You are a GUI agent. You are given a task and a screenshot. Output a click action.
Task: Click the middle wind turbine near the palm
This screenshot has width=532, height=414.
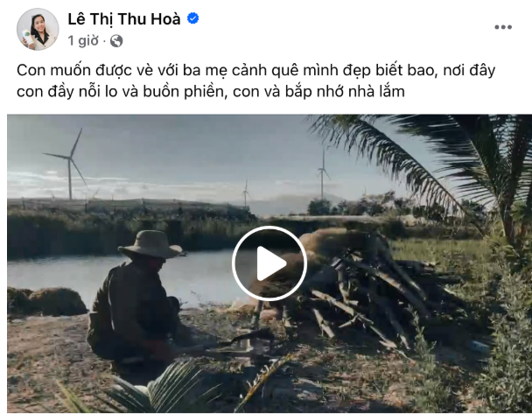(x=323, y=173)
